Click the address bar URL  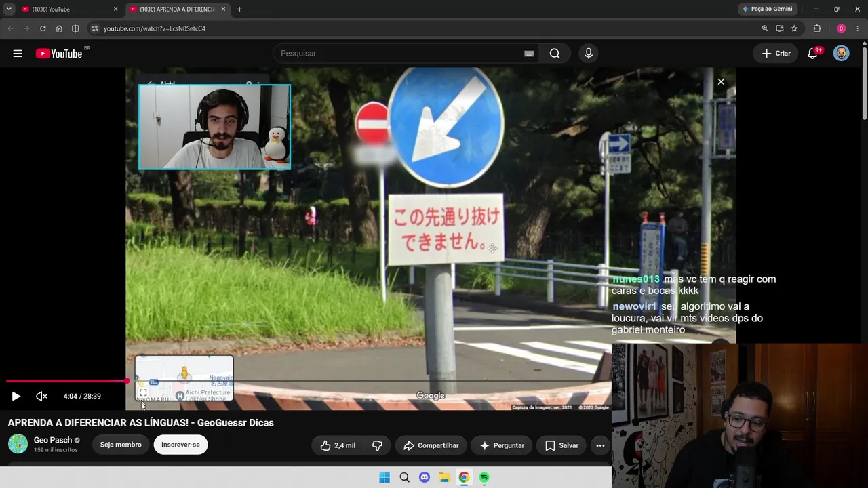pos(155,28)
